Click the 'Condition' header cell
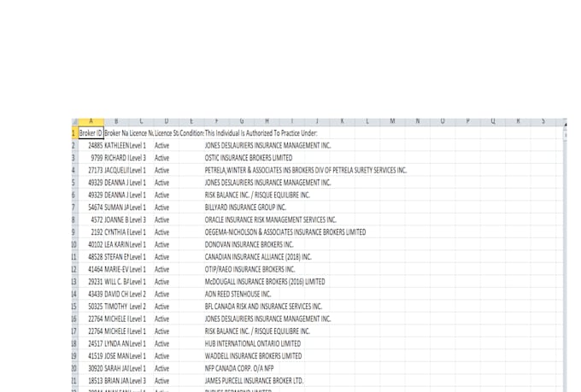581x392 pixels. coord(191,133)
